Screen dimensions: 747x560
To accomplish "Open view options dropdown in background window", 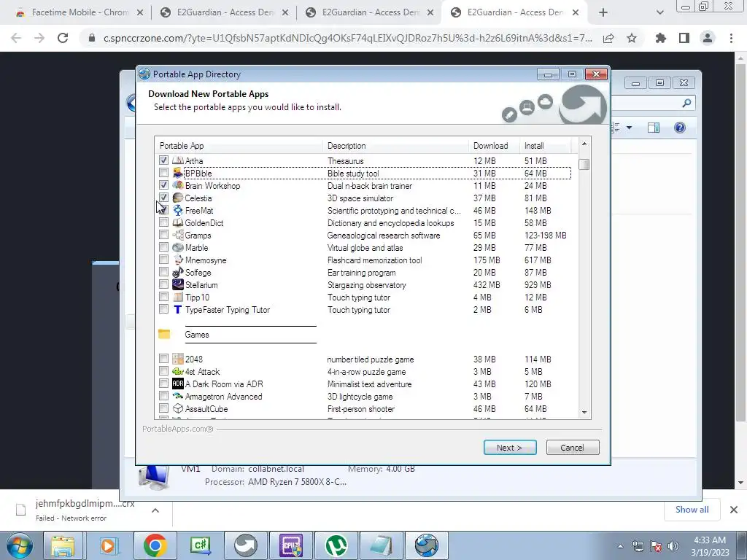I will (629, 128).
